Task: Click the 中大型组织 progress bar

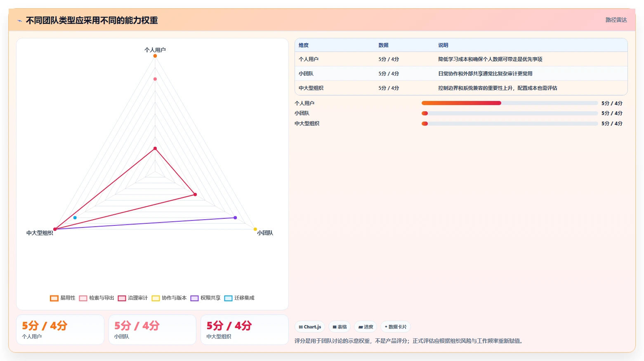Action: pyautogui.click(x=510, y=124)
